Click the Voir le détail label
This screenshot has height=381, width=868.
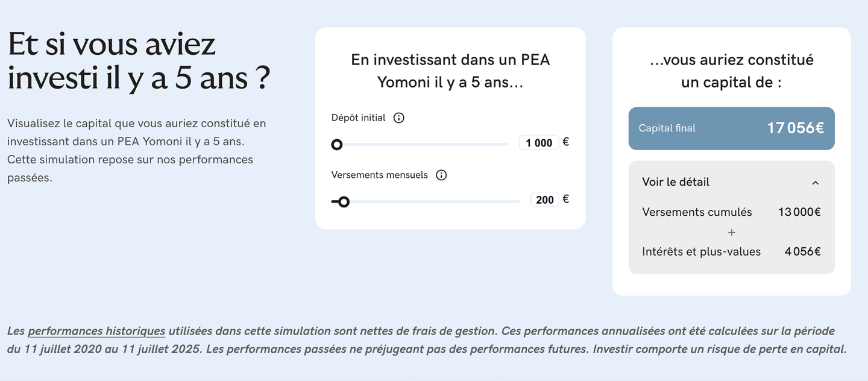[675, 182]
